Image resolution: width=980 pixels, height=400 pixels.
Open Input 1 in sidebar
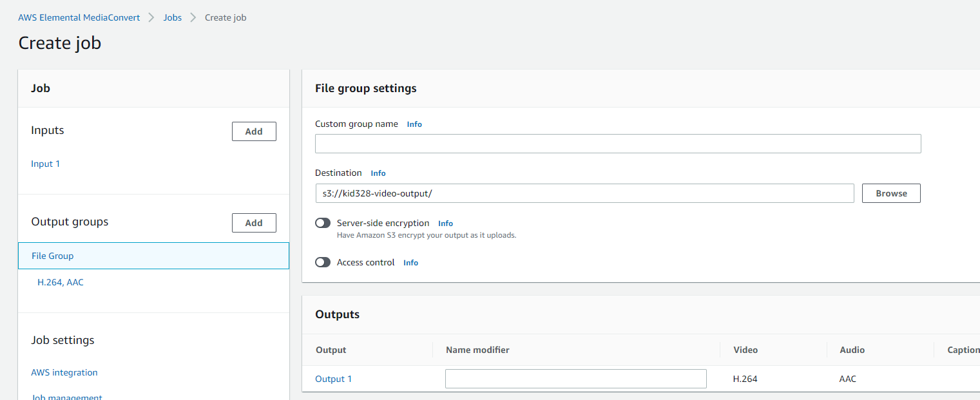(x=45, y=164)
